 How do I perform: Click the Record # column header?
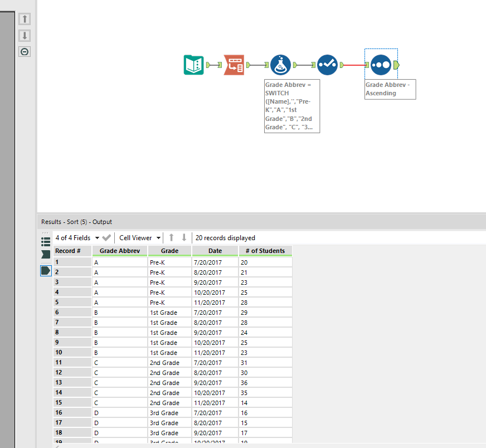72,251
